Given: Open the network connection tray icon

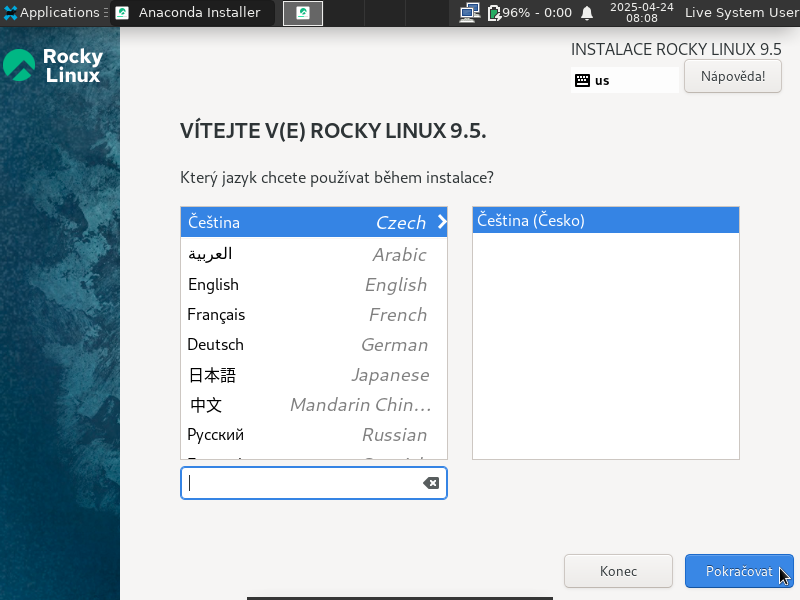Looking at the screenshot, I should 469,12.
